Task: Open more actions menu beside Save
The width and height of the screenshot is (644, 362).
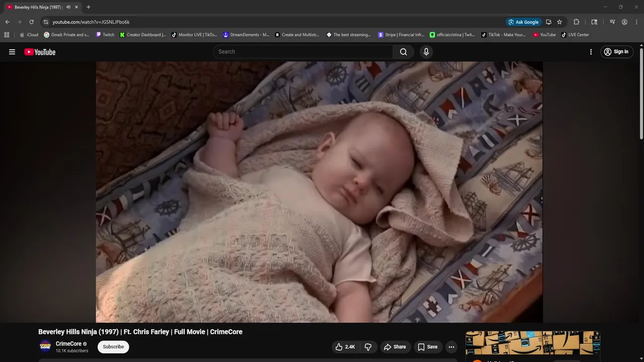Action: pyautogui.click(x=451, y=347)
